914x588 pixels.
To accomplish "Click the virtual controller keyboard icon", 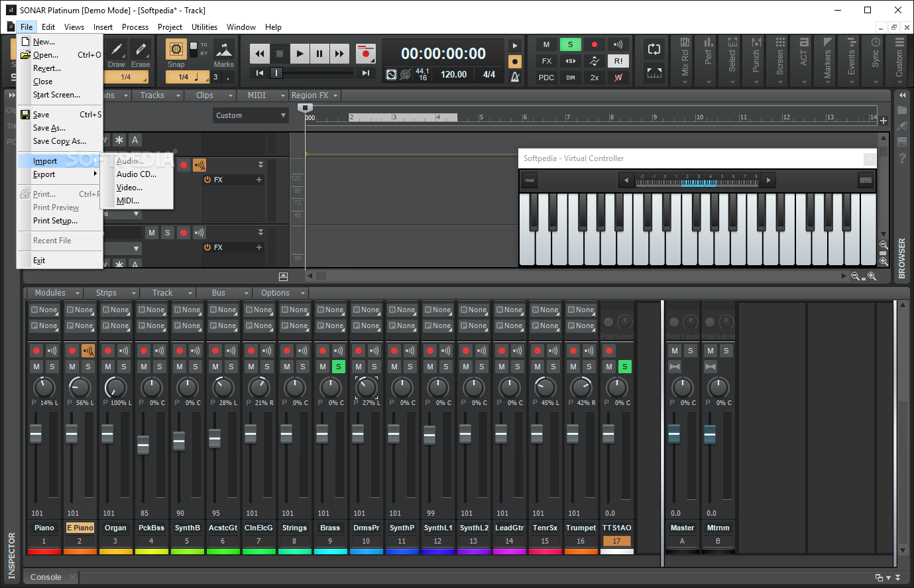I will pyautogui.click(x=865, y=180).
